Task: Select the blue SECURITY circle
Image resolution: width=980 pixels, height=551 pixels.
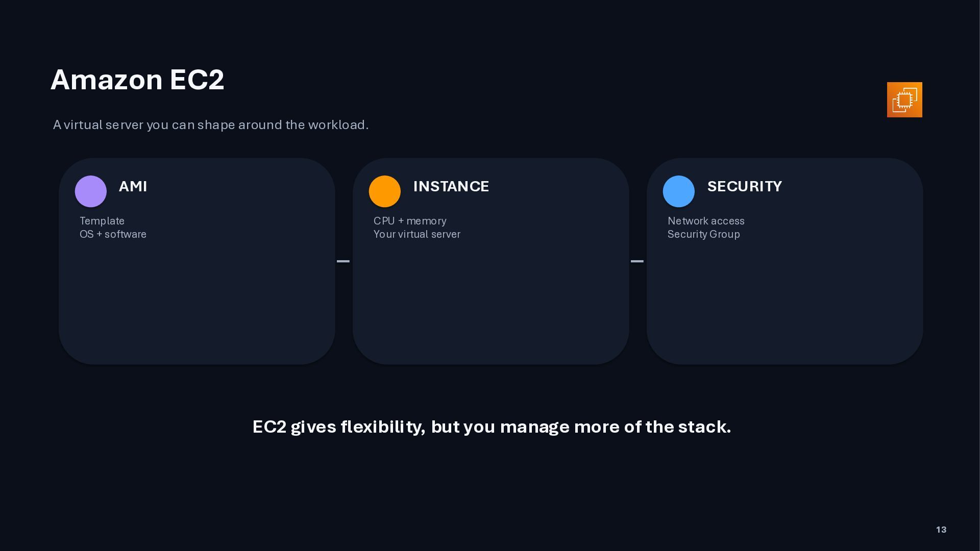Action: (x=679, y=191)
